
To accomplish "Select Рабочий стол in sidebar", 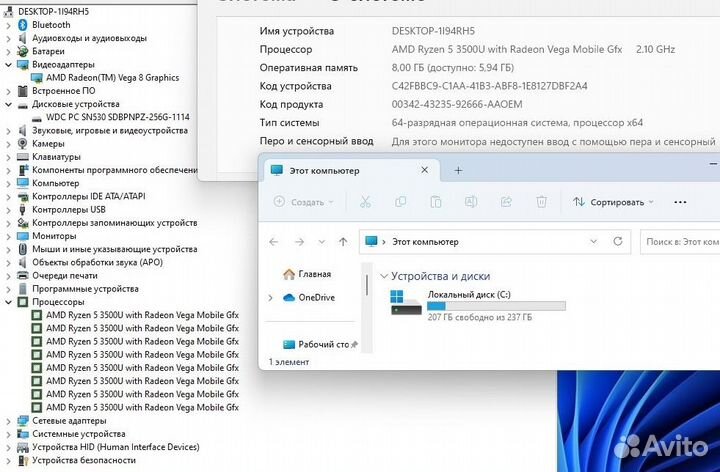I will pyautogui.click(x=320, y=344).
